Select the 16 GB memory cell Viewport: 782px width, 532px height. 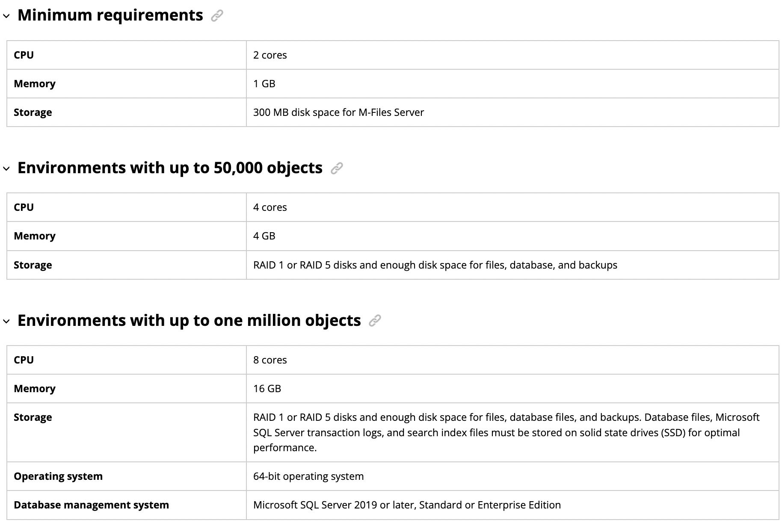[x=512, y=389]
